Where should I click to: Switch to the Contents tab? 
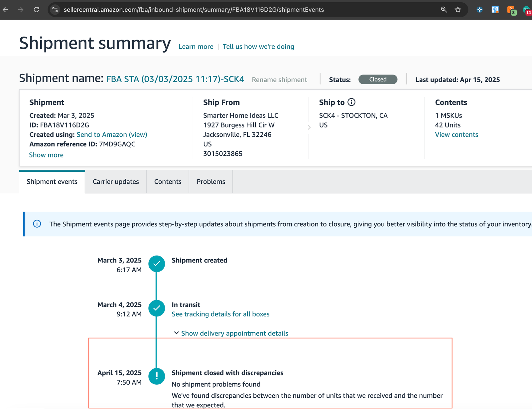(168, 182)
